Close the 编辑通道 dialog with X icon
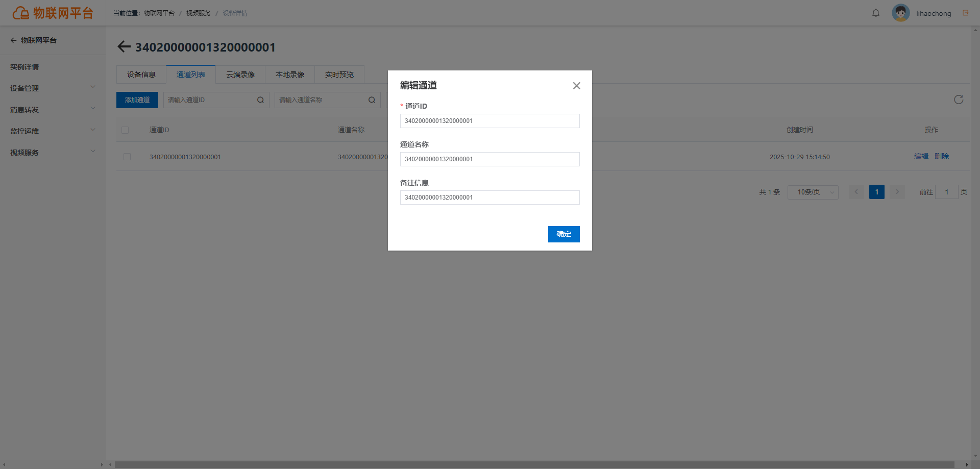980x469 pixels. point(576,86)
